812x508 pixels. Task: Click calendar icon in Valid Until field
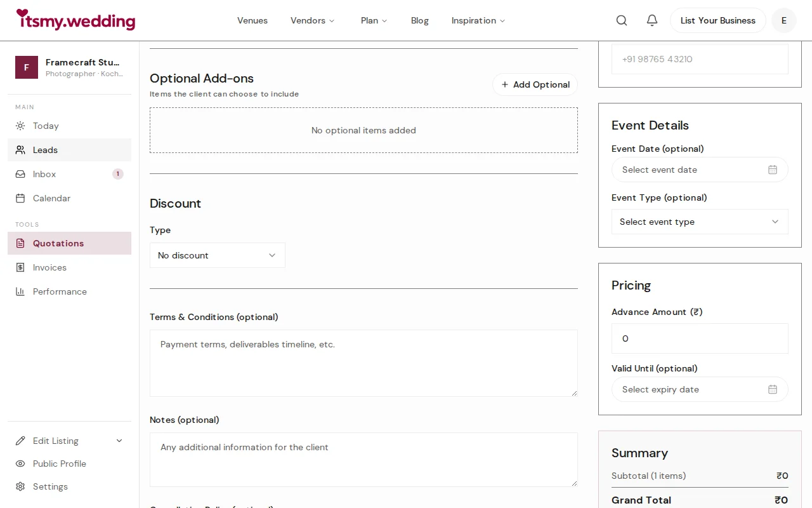click(773, 389)
